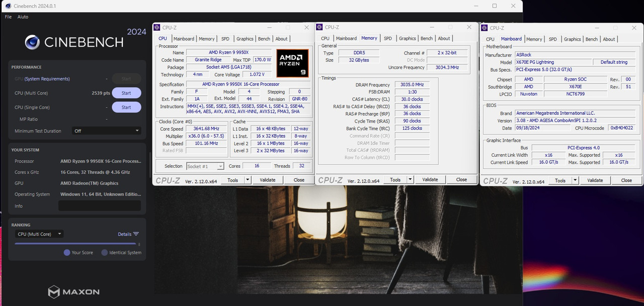Click the 2539 pts score value

(101, 93)
